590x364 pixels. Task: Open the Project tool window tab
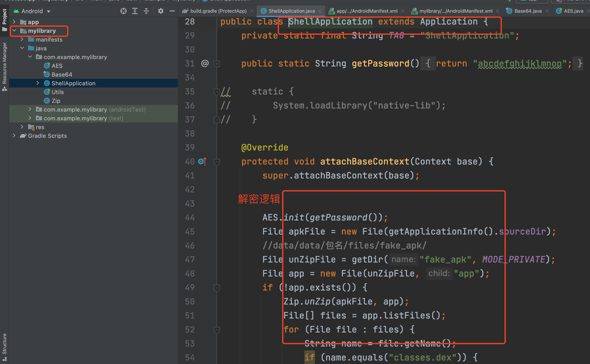click(x=4, y=20)
